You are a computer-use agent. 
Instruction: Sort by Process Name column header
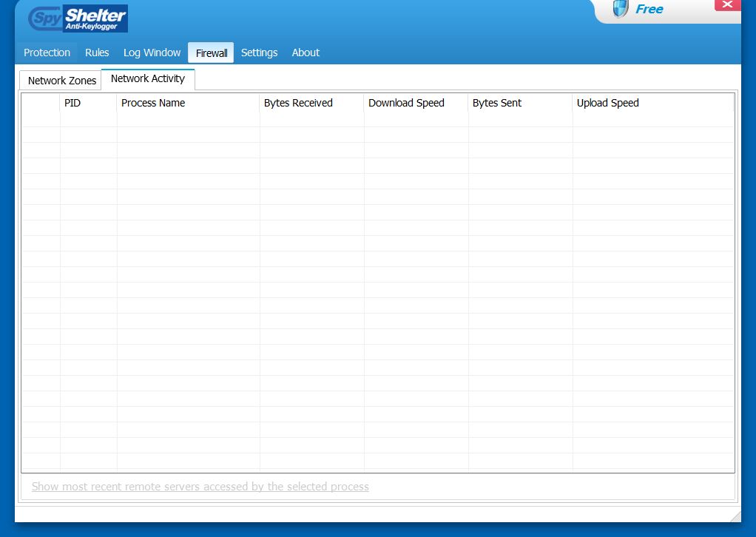(x=188, y=103)
